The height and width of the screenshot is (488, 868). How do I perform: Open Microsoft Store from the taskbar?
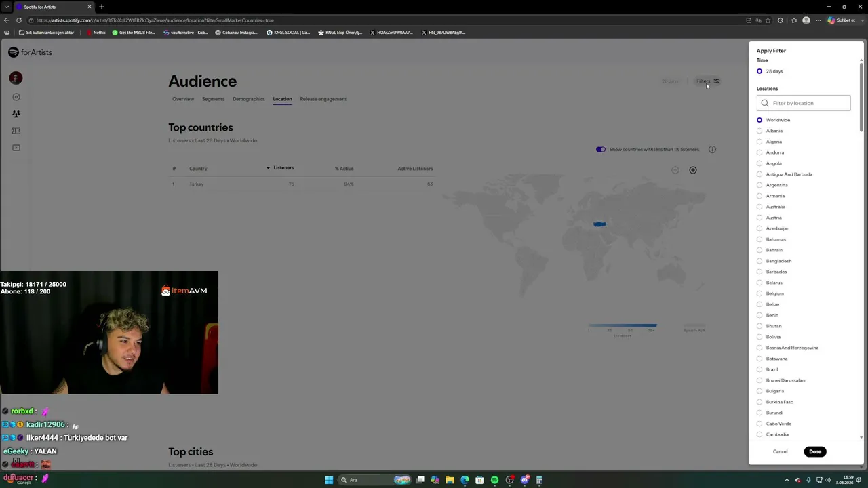[479, 480]
